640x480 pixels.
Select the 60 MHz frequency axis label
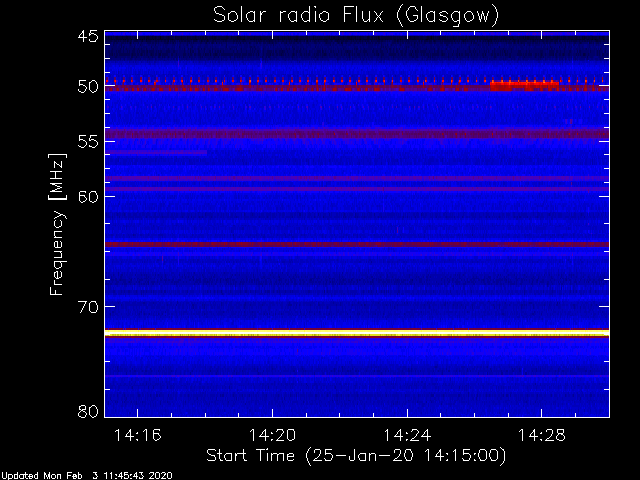coord(88,197)
